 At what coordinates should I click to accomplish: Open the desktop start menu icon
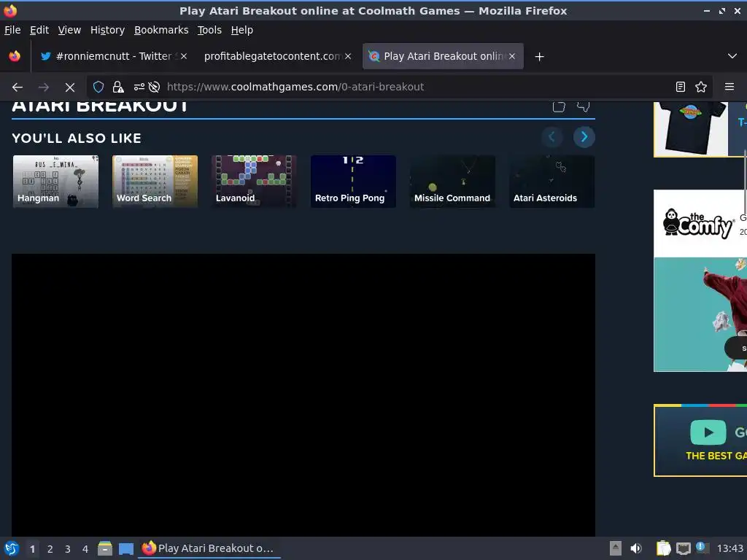click(12, 548)
